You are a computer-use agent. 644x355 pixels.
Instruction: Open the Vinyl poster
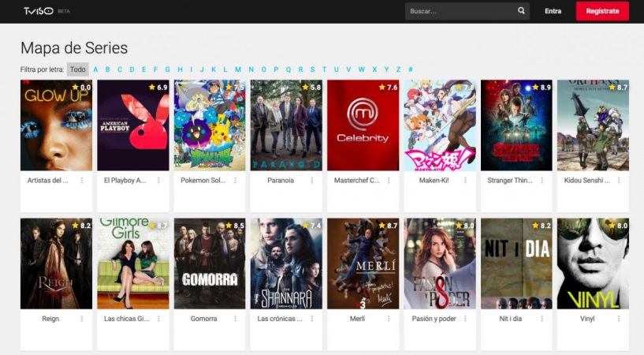tap(593, 263)
